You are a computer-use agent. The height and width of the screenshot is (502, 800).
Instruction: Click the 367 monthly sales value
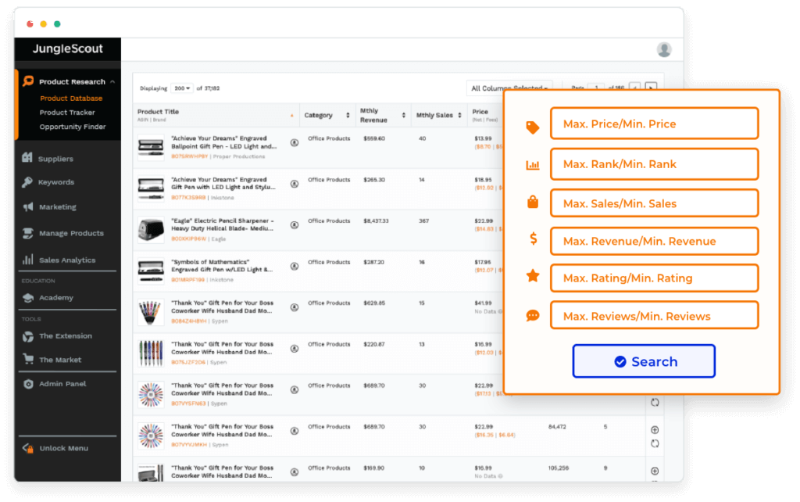[x=424, y=221]
